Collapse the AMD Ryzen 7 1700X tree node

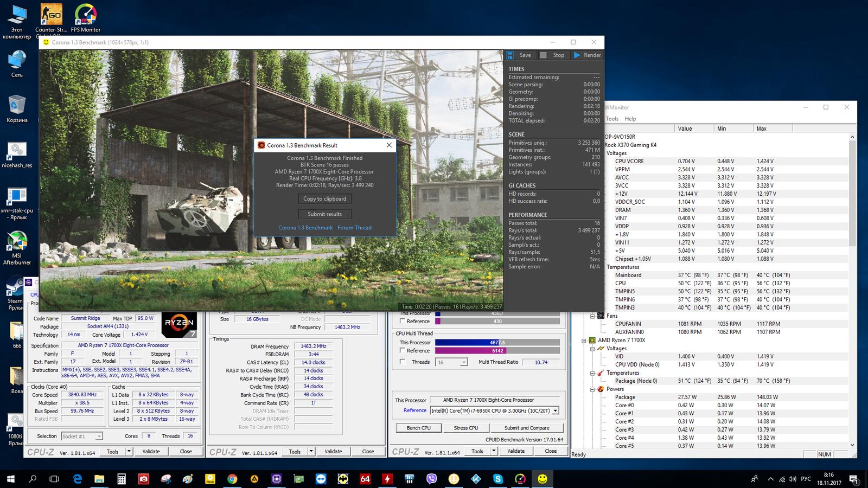click(584, 341)
